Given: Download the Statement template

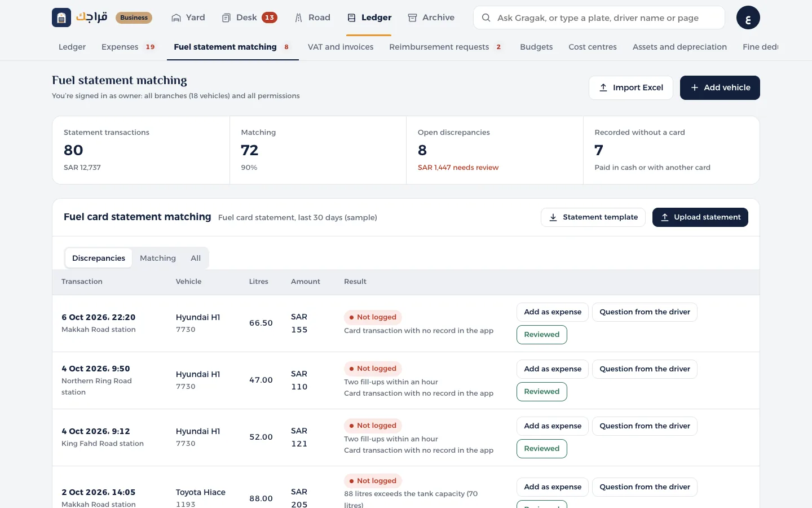Looking at the screenshot, I should [x=593, y=217].
